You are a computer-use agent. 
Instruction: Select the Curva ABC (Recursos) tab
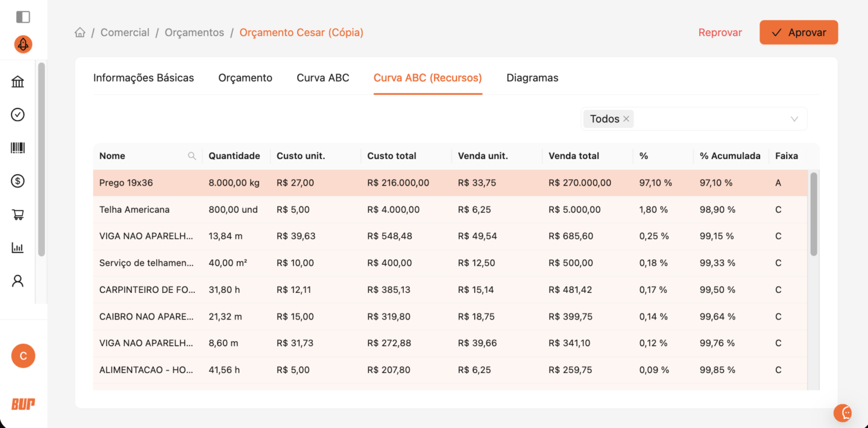tap(428, 78)
